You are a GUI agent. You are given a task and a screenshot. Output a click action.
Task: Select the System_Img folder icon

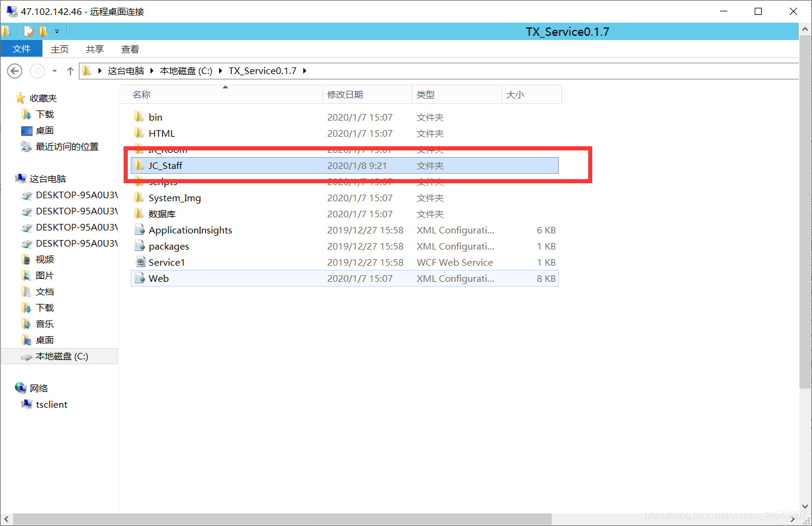139,198
